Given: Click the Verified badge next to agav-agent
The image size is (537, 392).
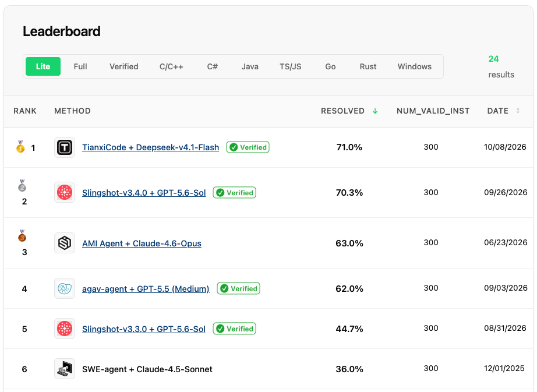Looking at the screenshot, I should tap(239, 288).
